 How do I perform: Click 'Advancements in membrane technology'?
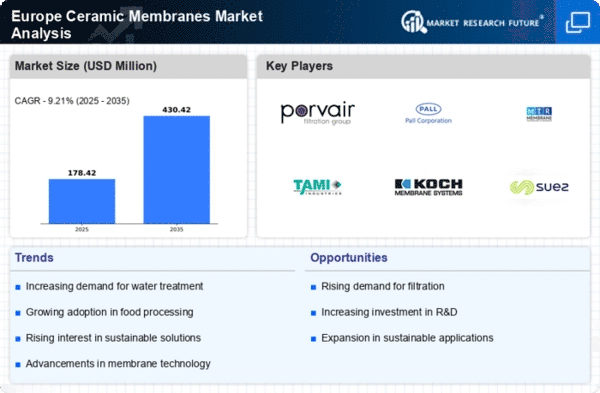[118, 364]
